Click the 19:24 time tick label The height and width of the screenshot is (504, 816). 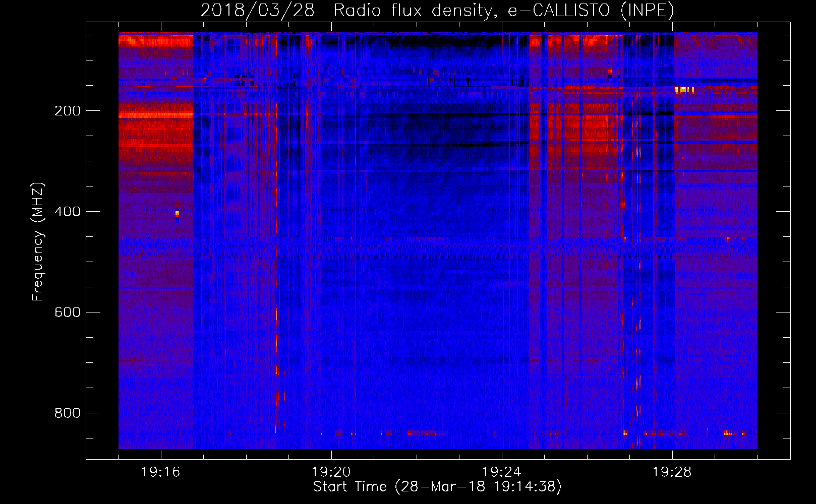click(501, 472)
